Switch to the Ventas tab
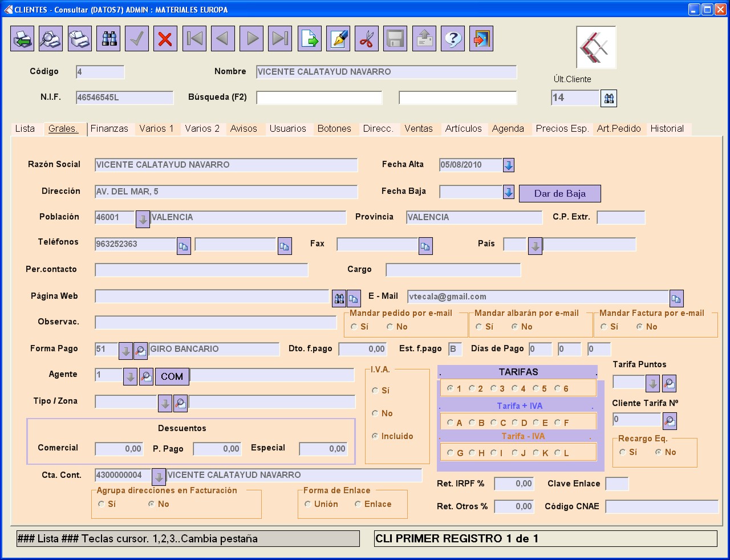The image size is (730, 560). [x=419, y=129]
